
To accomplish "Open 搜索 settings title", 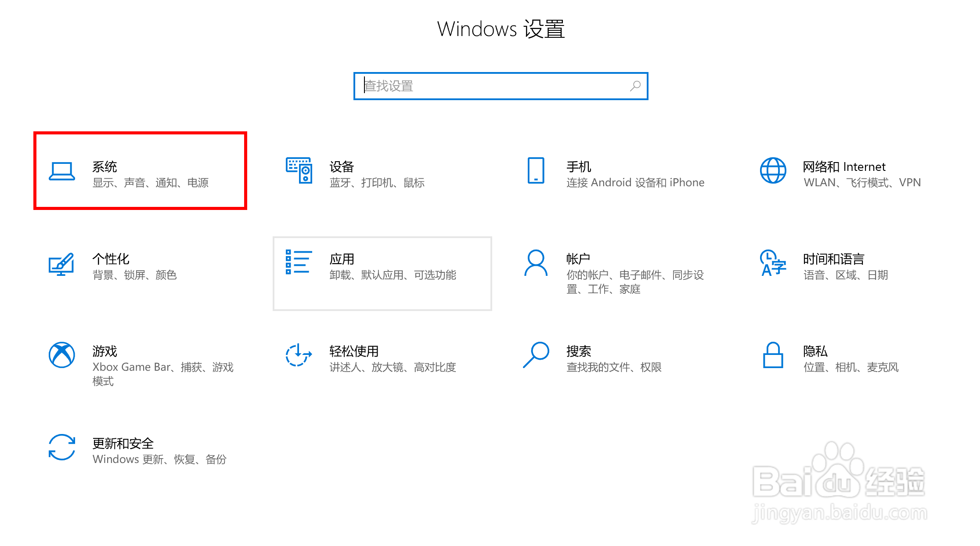I will click(x=579, y=351).
